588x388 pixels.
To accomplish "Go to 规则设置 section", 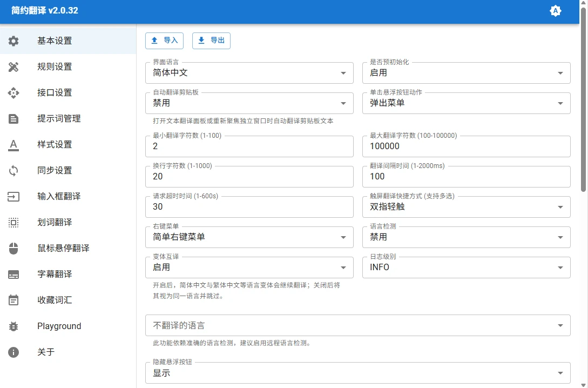I will pos(68,67).
